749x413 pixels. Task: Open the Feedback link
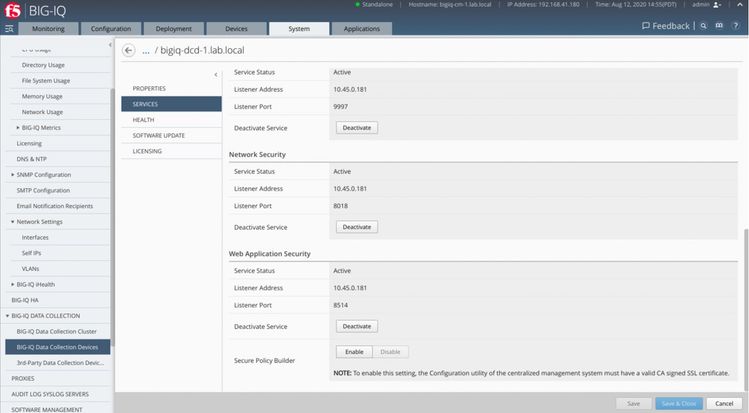point(666,26)
